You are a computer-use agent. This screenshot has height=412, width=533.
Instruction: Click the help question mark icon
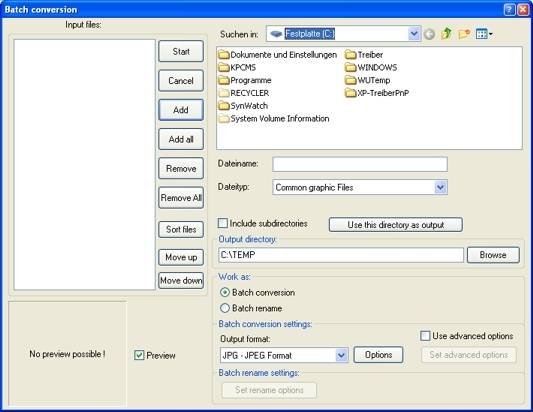509,10
